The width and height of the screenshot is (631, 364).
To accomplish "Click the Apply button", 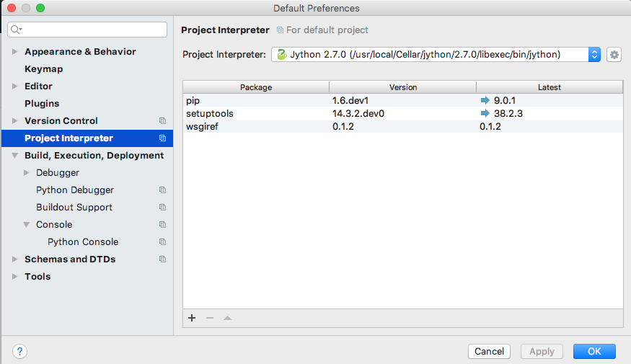I will coord(542,351).
